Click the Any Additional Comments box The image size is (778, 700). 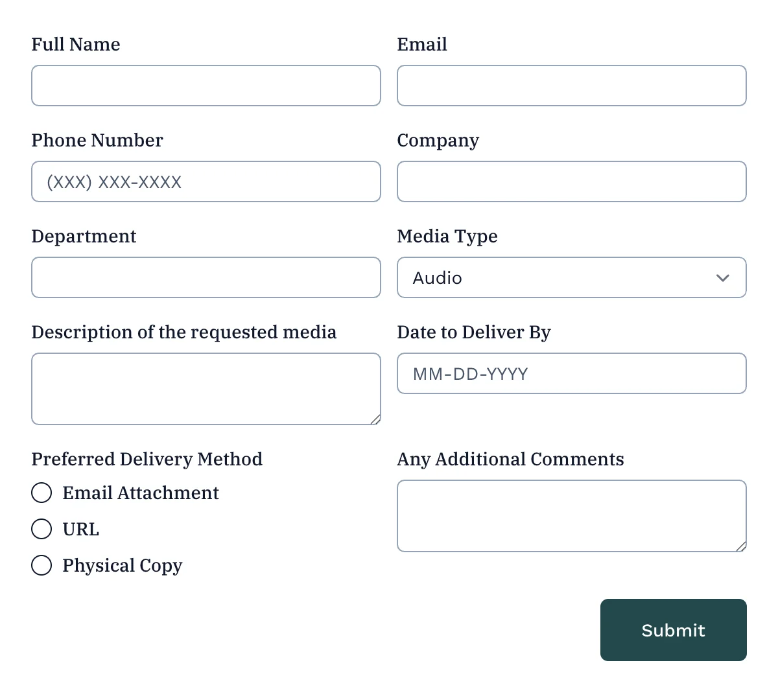point(571,516)
